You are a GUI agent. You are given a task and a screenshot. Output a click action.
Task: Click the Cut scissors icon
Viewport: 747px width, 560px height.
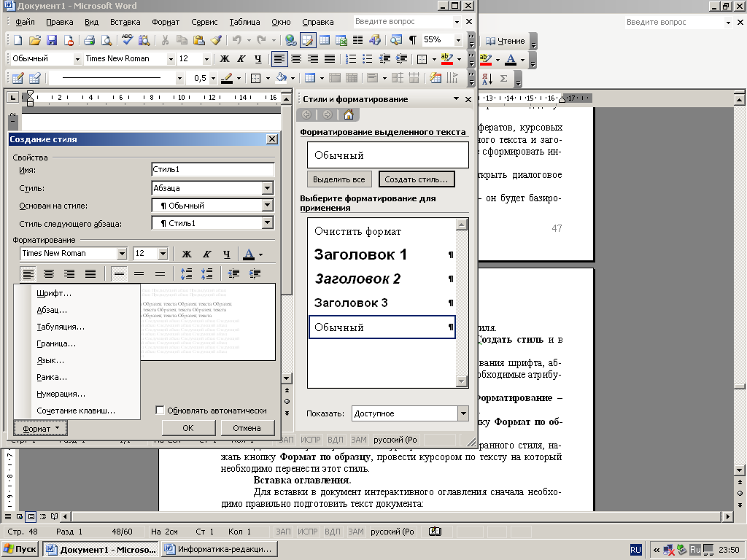[x=165, y=41]
